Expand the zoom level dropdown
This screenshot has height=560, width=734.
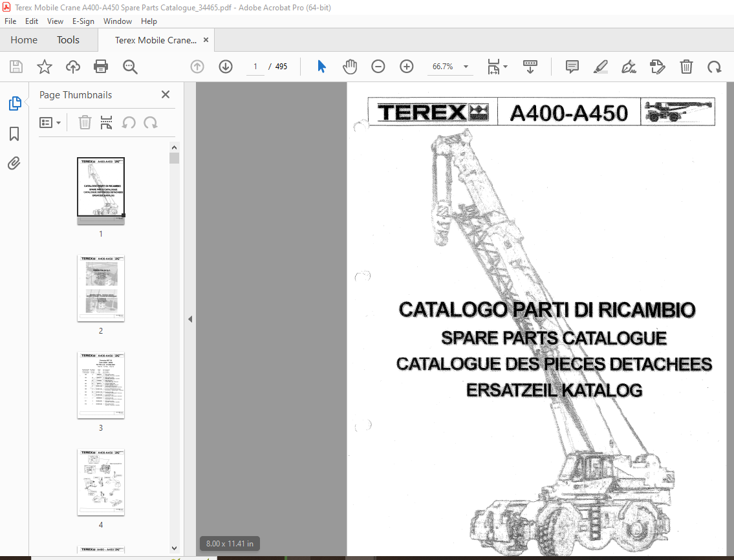466,67
